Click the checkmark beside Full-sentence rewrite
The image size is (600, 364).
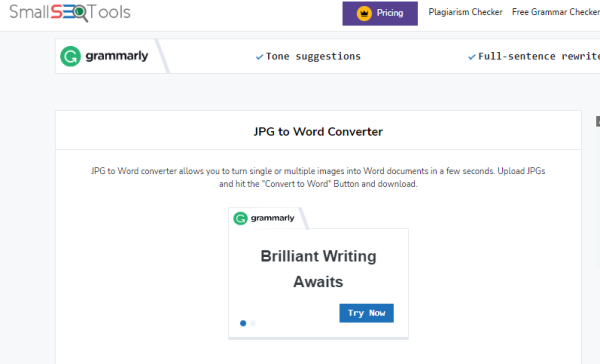click(x=471, y=57)
